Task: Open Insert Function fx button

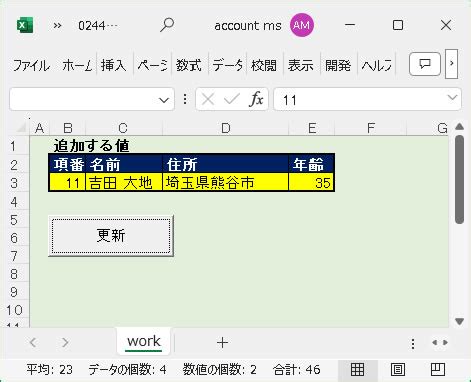Action: click(x=256, y=99)
